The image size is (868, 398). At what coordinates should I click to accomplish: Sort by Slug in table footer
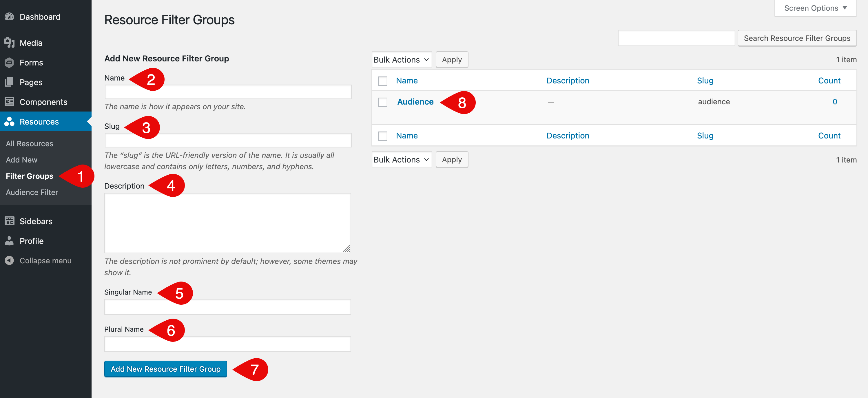pyautogui.click(x=705, y=136)
